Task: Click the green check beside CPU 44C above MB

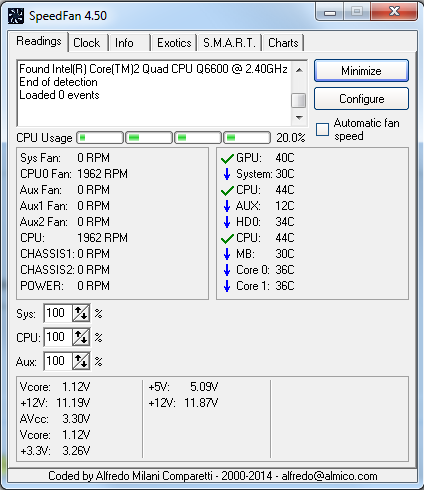Action: tap(227, 238)
